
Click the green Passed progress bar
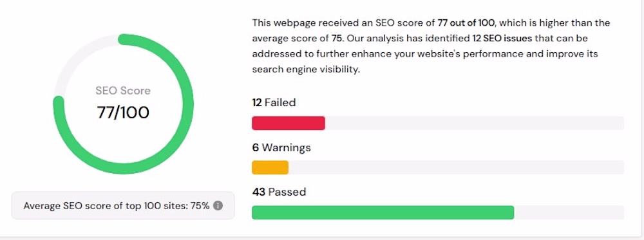click(383, 212)
